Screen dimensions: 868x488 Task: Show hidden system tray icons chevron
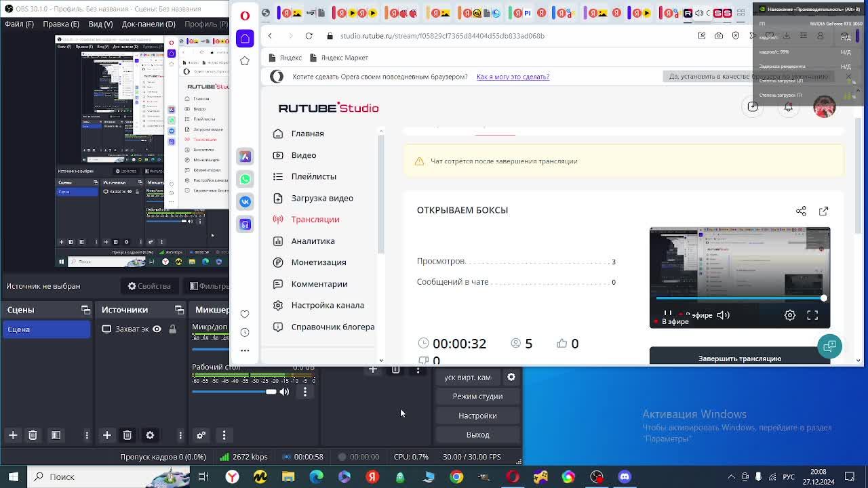pos(730,476)
